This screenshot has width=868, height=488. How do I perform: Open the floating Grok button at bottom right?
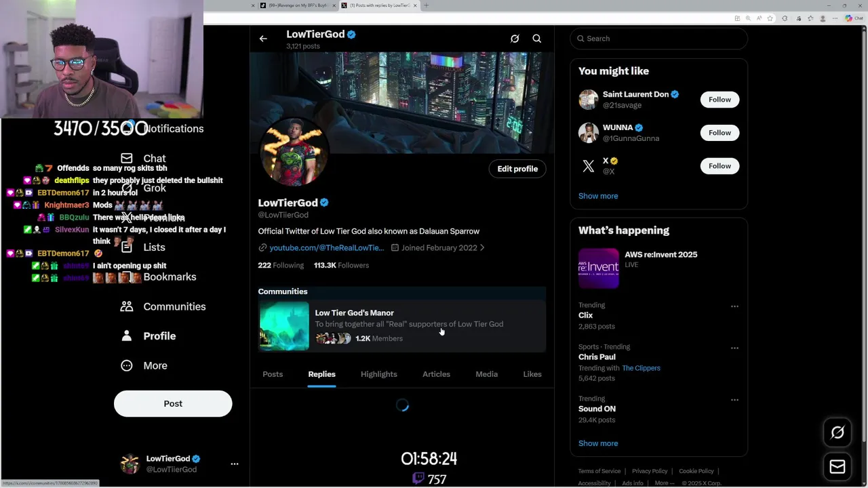[837, 432]
